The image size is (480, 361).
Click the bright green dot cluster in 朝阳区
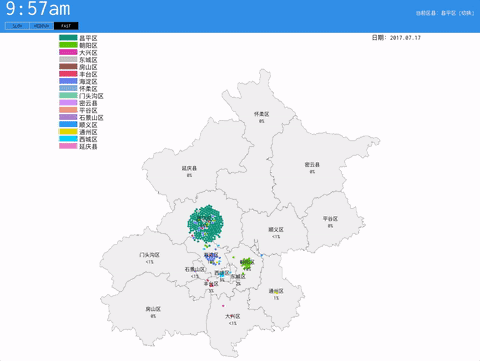click(x=247, y=263)
